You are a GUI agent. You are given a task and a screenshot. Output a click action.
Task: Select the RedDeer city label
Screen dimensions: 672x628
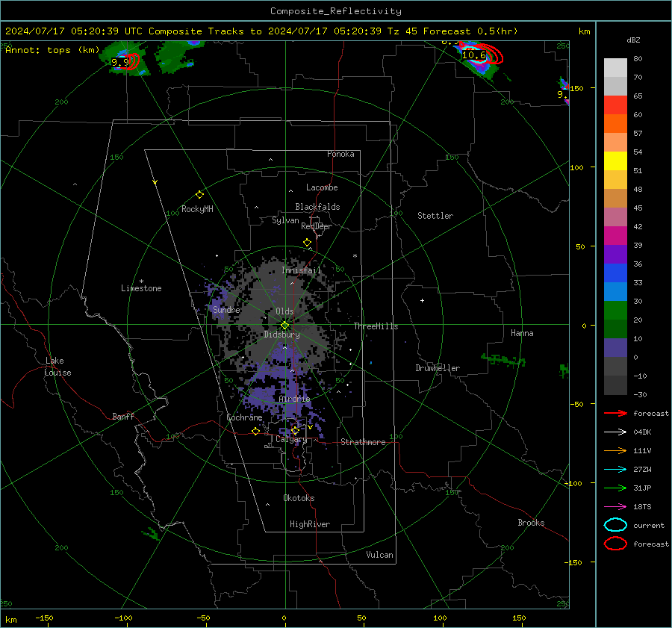[317, 226]
